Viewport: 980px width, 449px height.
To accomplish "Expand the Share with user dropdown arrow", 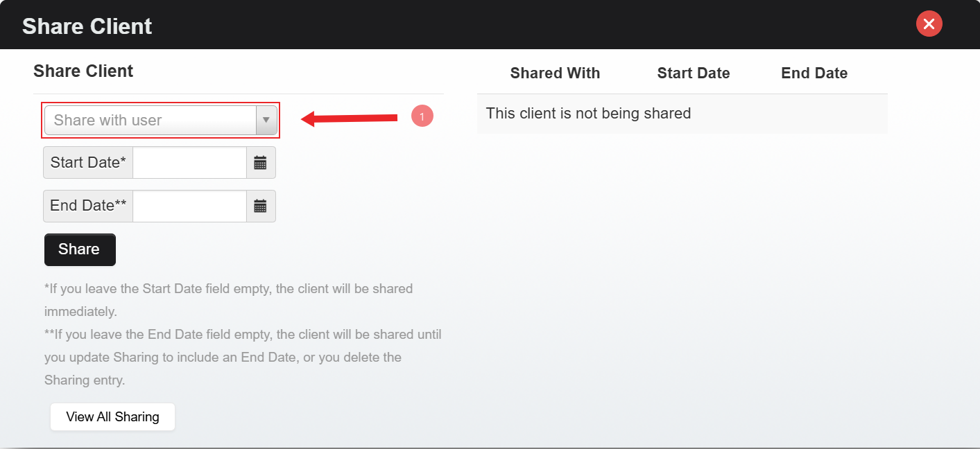I will click(x=266, y=121).
